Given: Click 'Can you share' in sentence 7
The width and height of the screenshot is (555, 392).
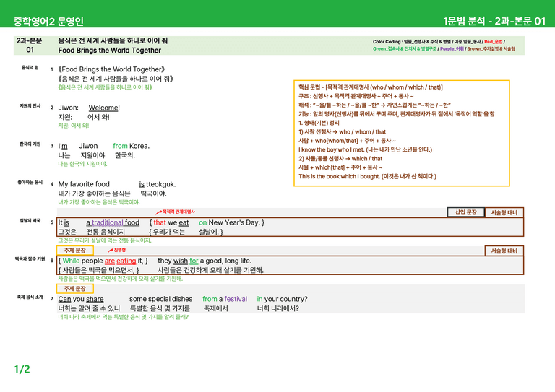Looking at the screenshot, I should click(81, 299).
